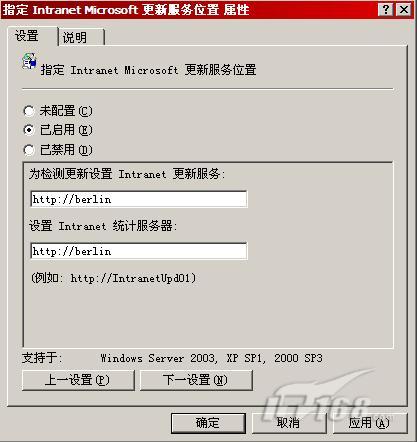Select the 未配置 radio button

coord(29,111)
